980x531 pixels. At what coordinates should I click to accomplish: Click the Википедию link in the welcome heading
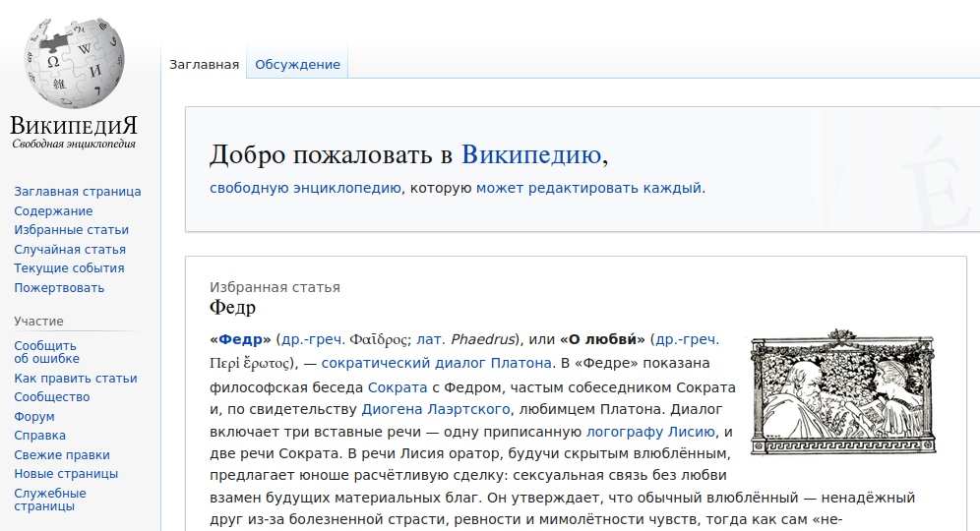tap(531, 154)
